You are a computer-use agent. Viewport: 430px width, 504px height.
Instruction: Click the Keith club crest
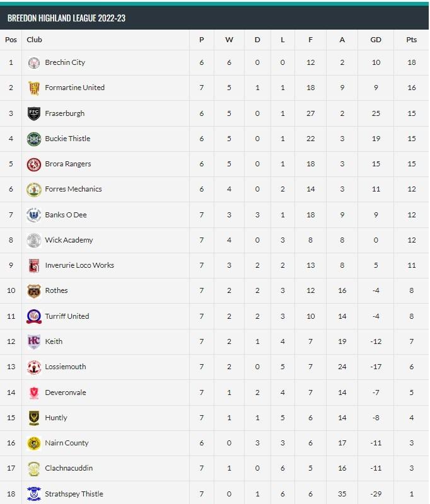point(34,341)
